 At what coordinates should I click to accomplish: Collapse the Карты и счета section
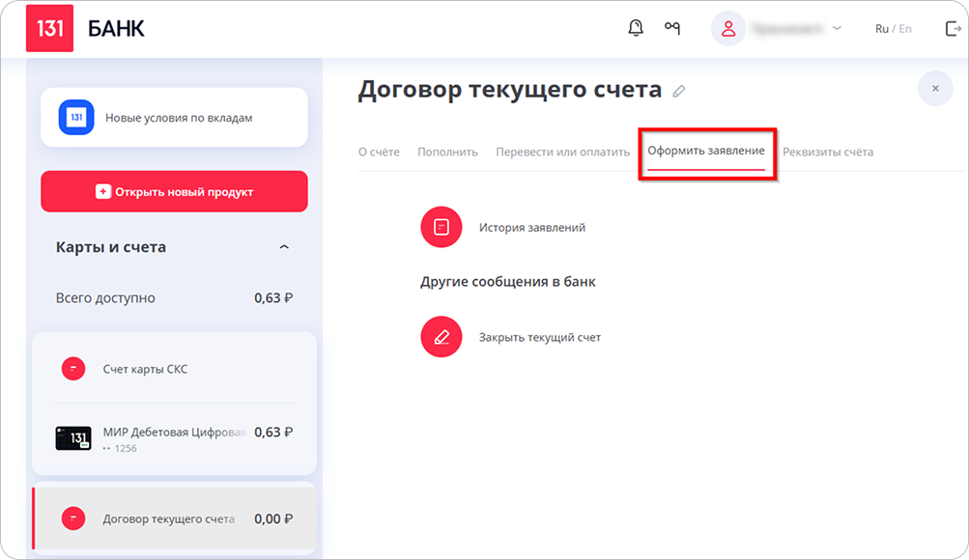coord(283,247)
